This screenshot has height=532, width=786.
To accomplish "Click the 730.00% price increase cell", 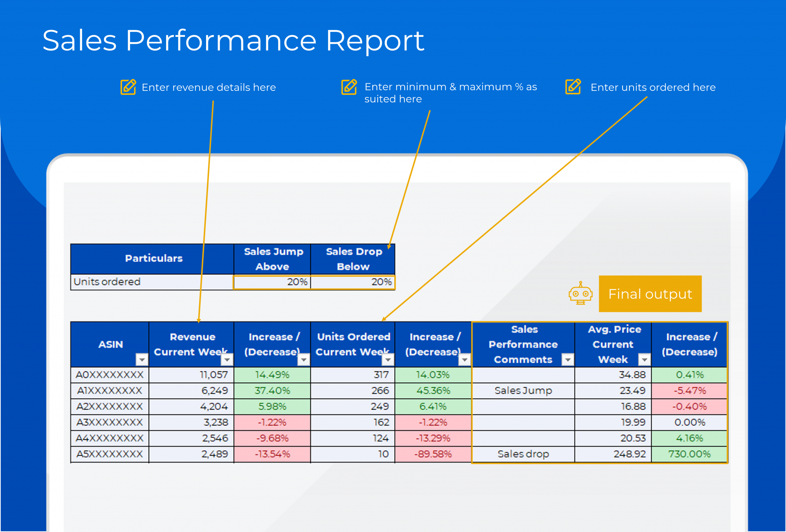I will point(689,454).
